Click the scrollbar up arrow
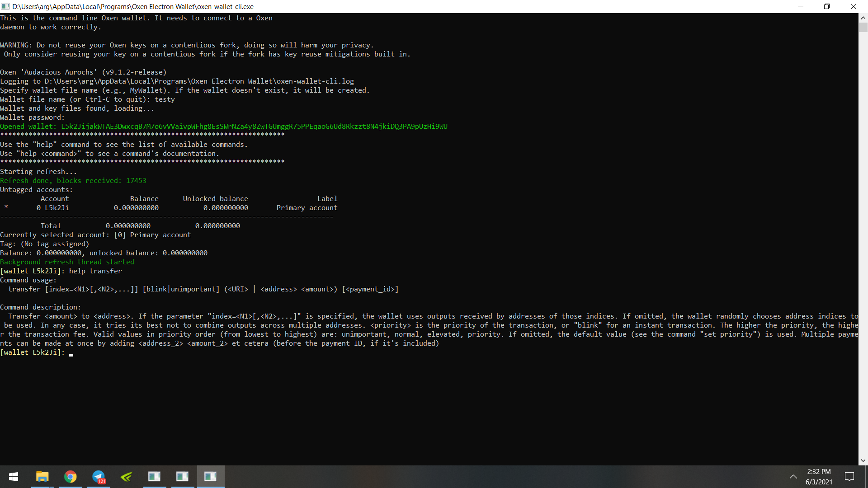Image resolution: width=868 pixels, height=488 pixels. point(863,18)
